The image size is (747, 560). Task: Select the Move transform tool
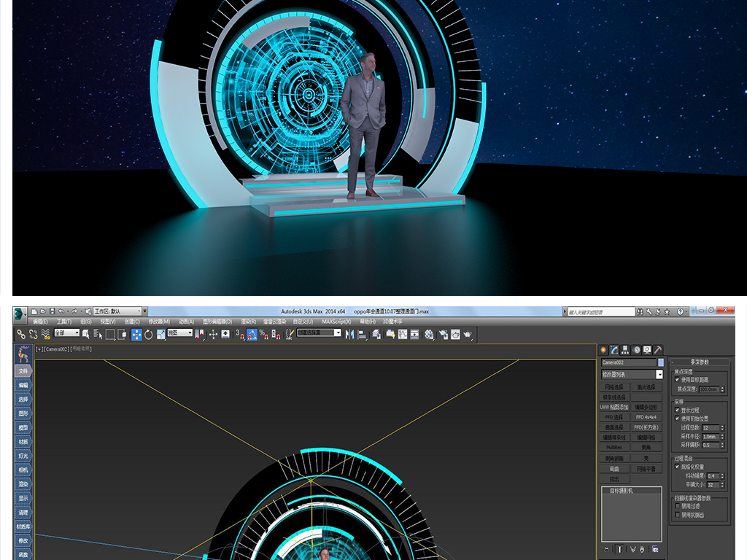pyautogui.click(x=136, y=334)
